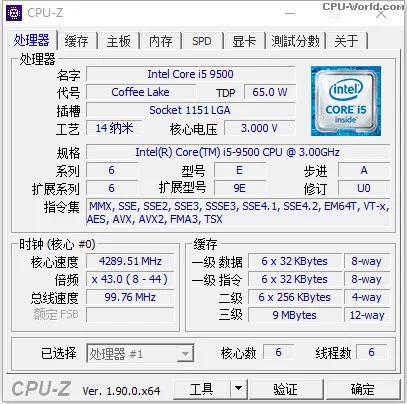Click the 核心数 value field
Screen dimensions: 407x404
279,352
